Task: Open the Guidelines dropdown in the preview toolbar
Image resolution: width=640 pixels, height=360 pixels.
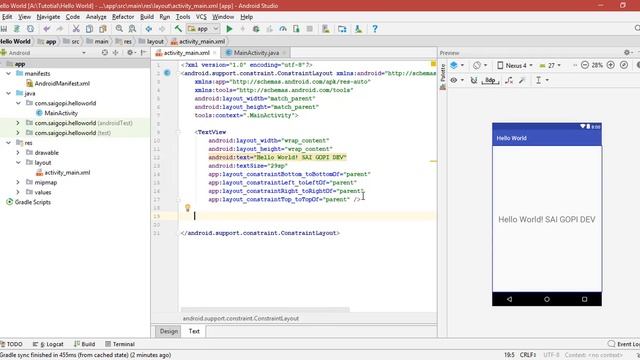Action: (x=542, y=80)
